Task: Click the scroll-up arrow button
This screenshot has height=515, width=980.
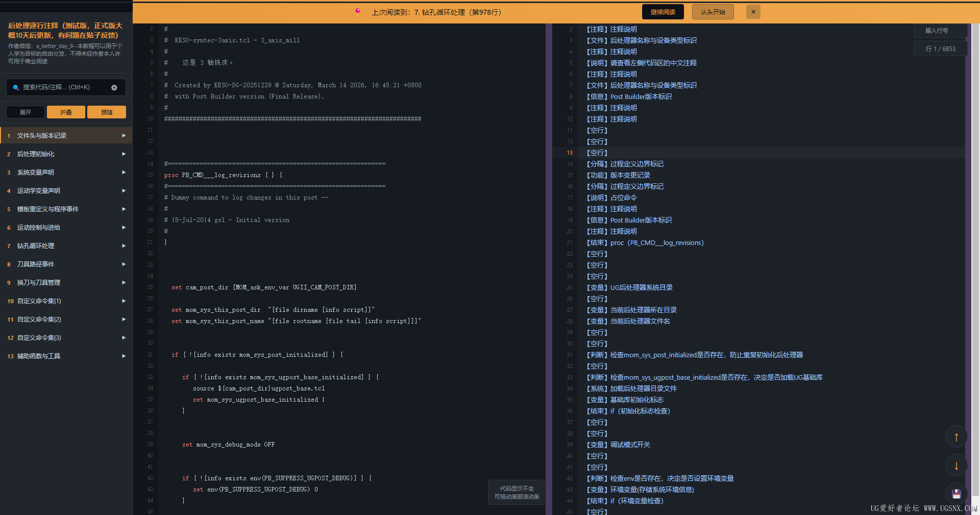Action: 956,437
